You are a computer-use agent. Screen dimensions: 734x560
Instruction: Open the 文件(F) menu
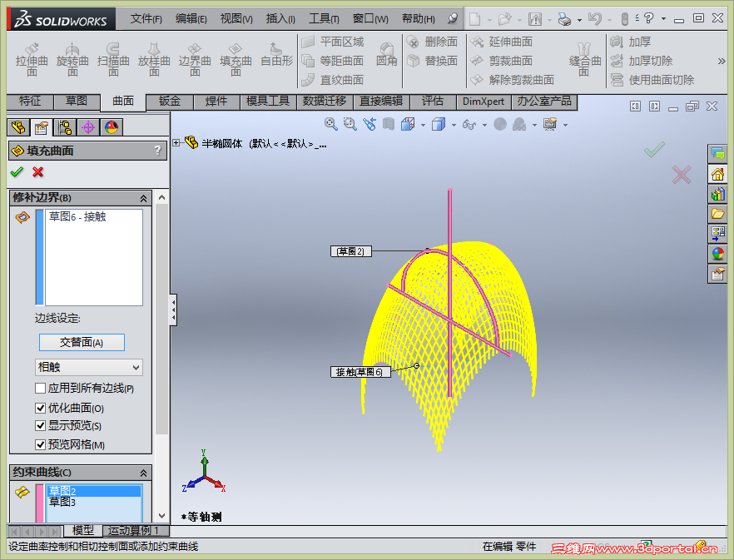pyautogui.click(x=146, y=19)
